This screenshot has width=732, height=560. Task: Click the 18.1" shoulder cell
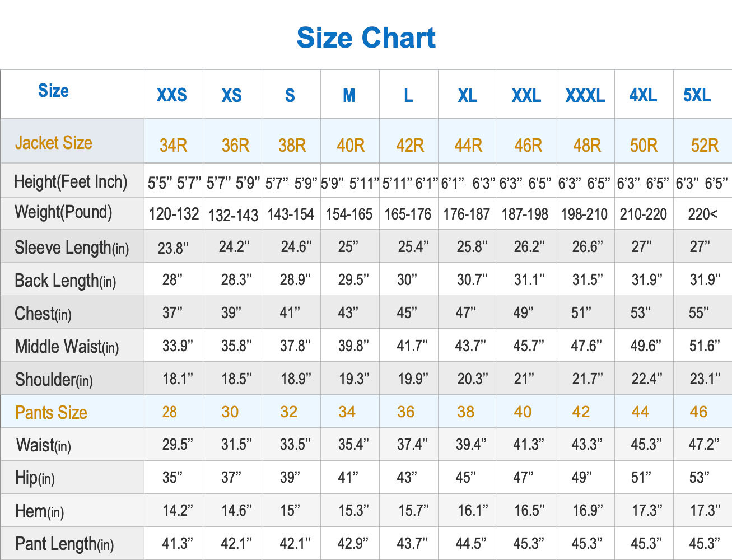178,379
